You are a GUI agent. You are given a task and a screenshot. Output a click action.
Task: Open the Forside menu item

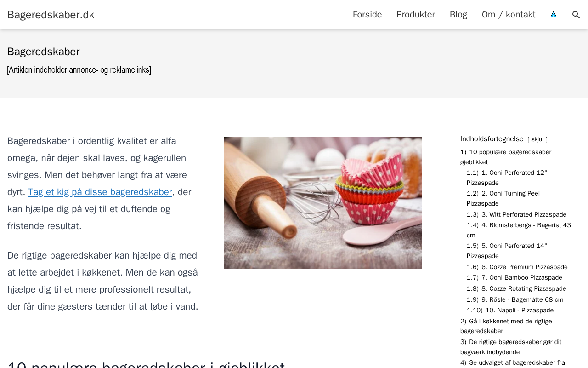click(x=367, y=15)
